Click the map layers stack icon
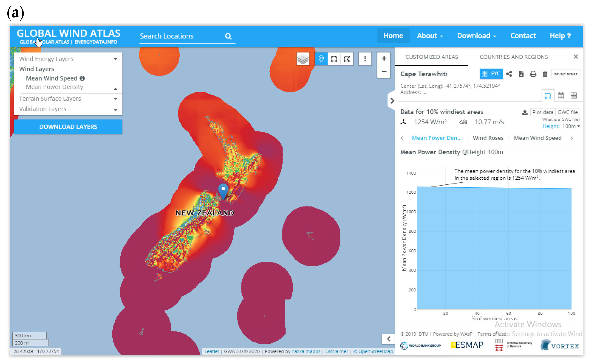This screenshot has width=592, height=364. click(x=303, y=59)
